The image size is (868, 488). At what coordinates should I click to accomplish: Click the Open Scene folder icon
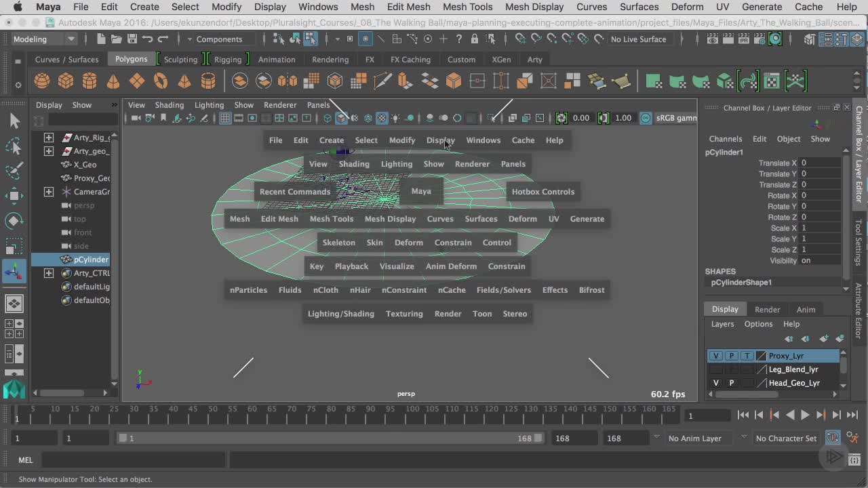pyautogui.click(x=117, y=39)
